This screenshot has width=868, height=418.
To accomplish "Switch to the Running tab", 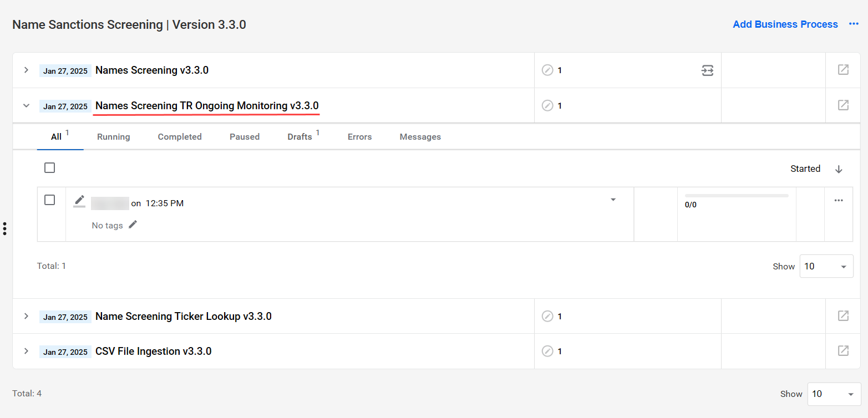I will (x=114, y=136).
